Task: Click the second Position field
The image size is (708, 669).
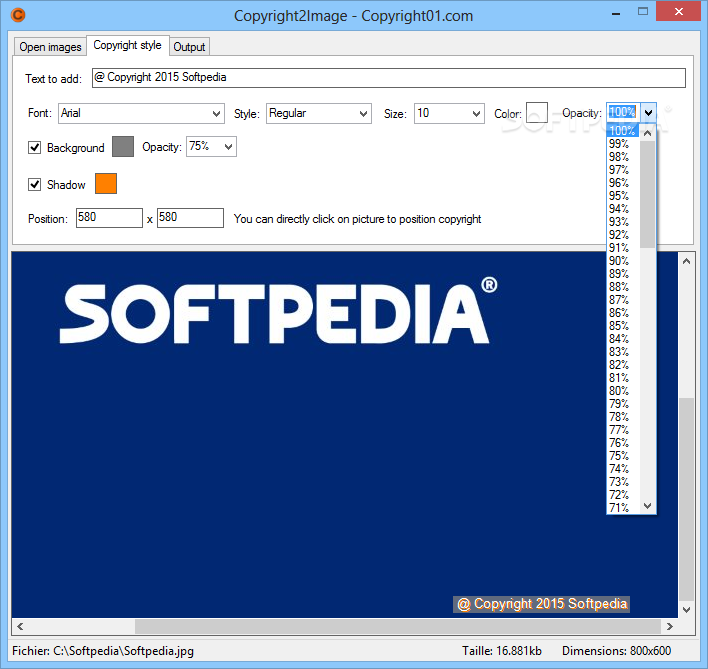Action: coord(190,218)
